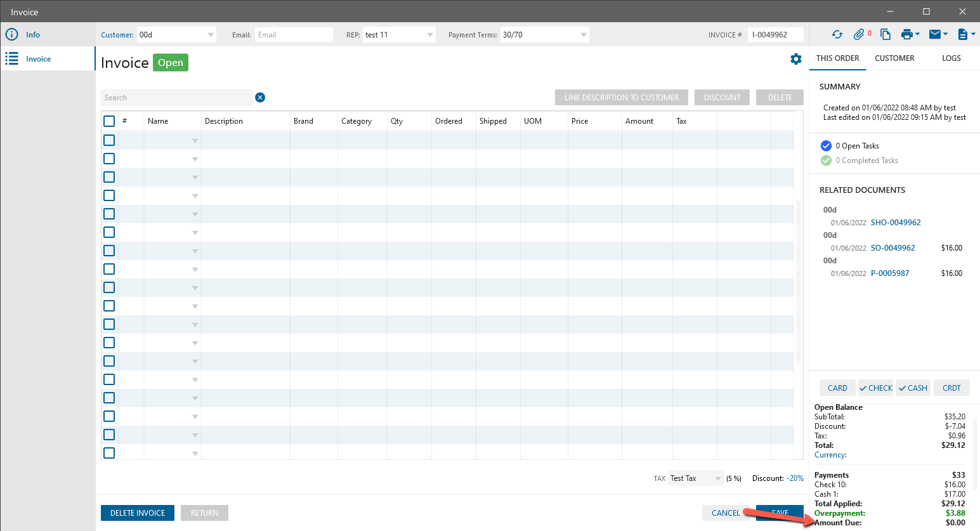980x531 pixels.
Task: Switch to the LOGS tab
Action: click(951, 58)
